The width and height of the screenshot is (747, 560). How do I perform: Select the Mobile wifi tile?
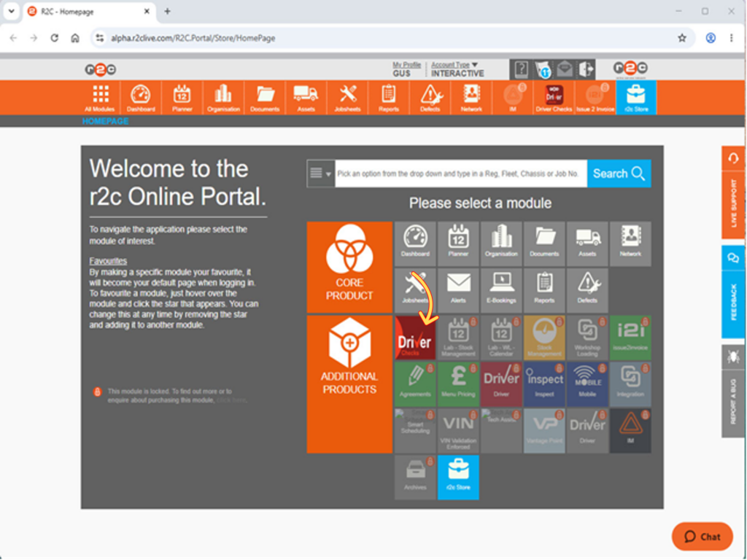(587, 384)
